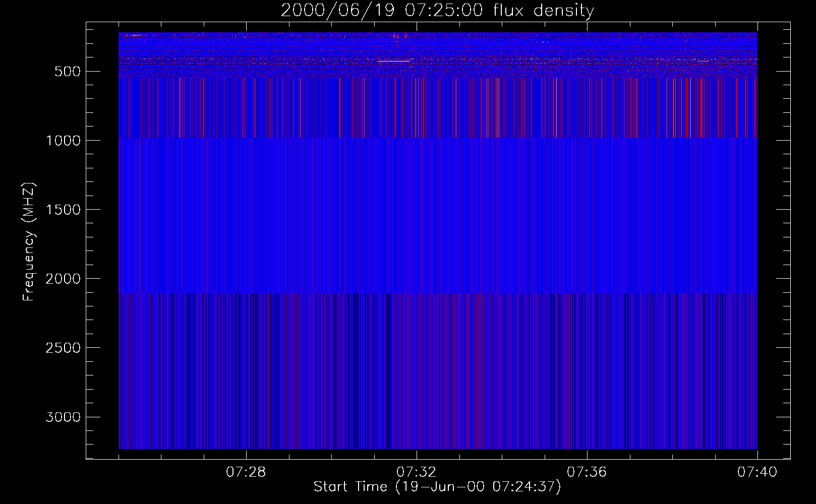
Task: Click the 07:32 time tick label
Action: (x=416, y=472)
